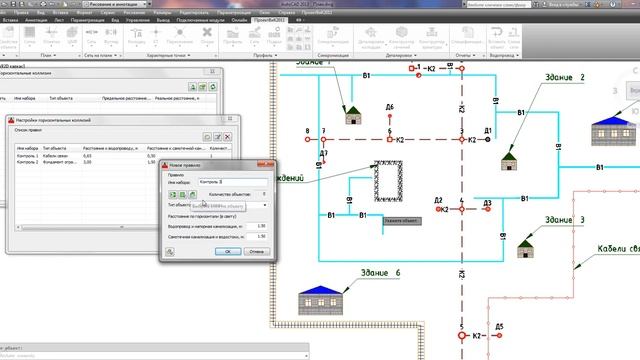Click the red delete rule icon in rules list

(228, 137)
